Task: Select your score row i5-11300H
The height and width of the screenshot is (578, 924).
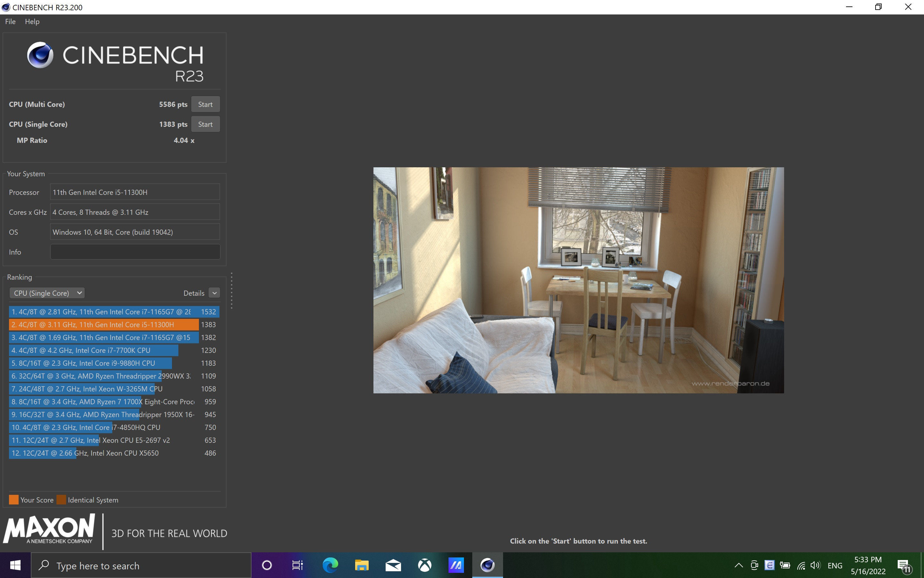Action: pyautogui.click(x=114, y=325)
